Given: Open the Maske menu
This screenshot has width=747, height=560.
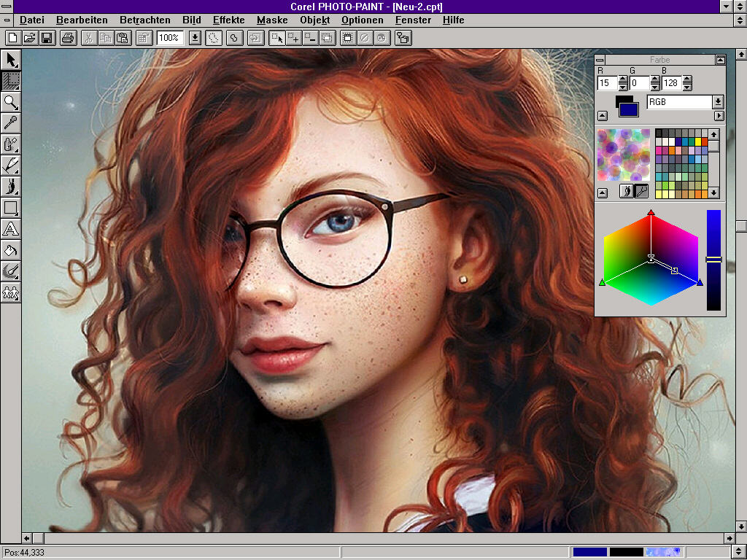Looking at the screenshot, I should coord(272,20).
